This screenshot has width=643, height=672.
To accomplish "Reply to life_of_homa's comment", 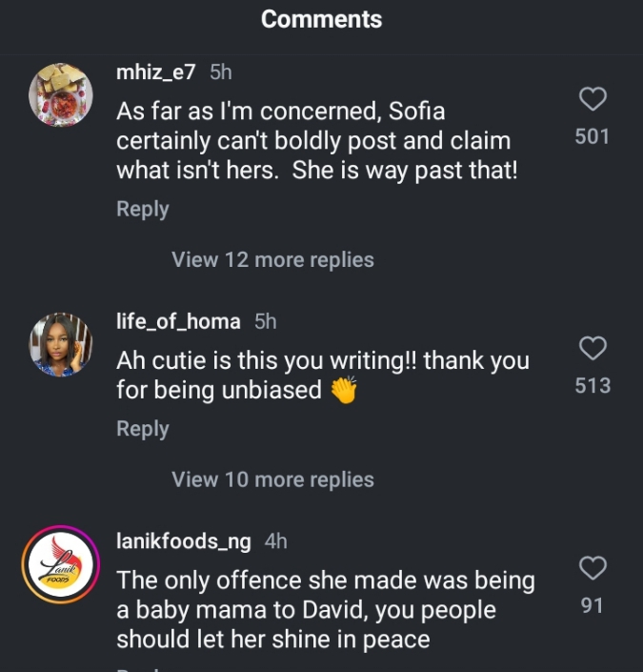I will coord(142,429).
